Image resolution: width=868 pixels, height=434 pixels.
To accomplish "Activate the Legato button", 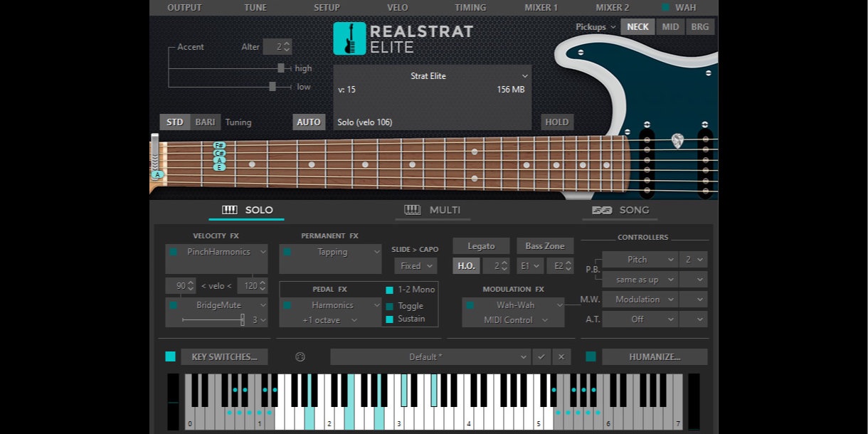I will 480,245.
